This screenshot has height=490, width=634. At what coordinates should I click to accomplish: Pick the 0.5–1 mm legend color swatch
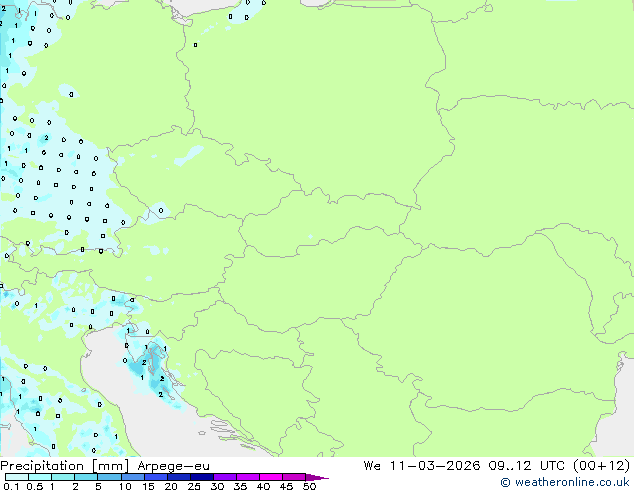pyautogui.click(x=40, y=477)
